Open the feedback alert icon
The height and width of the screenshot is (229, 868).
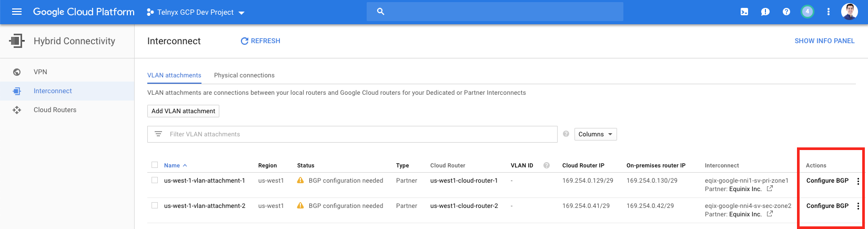765,12
